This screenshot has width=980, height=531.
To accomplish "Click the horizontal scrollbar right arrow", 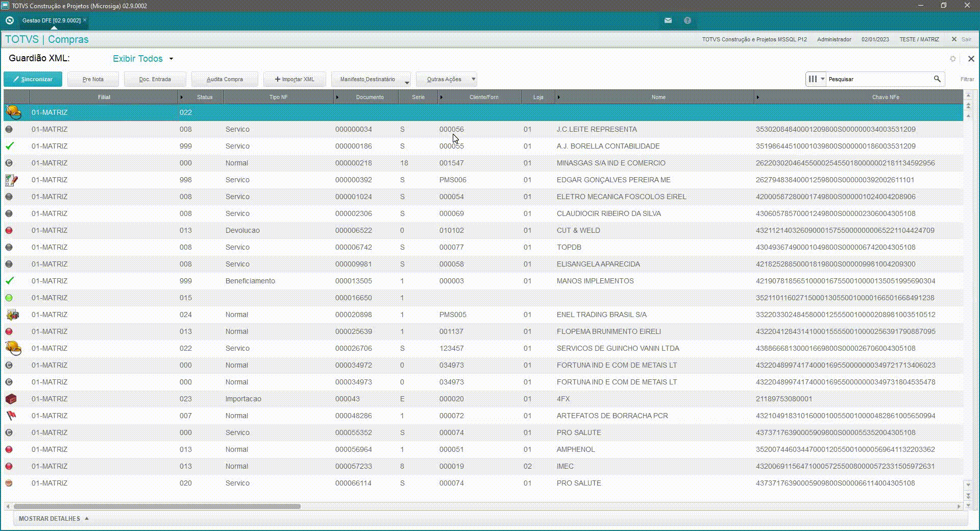I will [x=959, y=506].
